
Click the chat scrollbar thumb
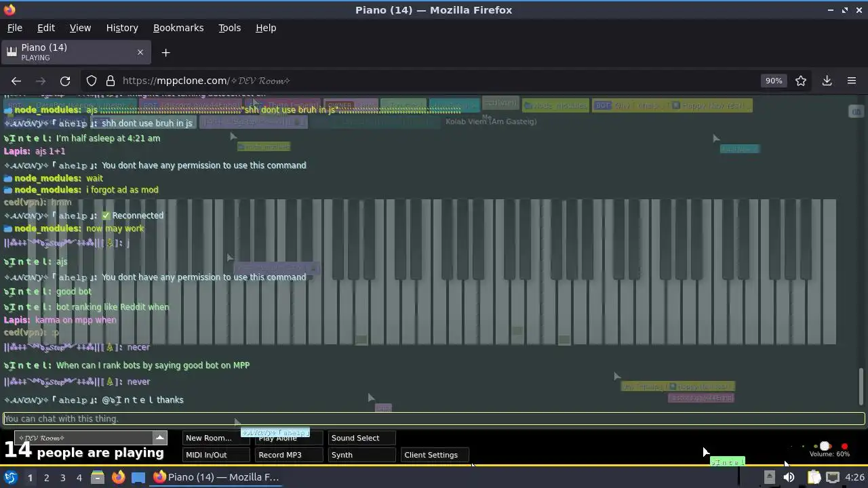point(862,386)
